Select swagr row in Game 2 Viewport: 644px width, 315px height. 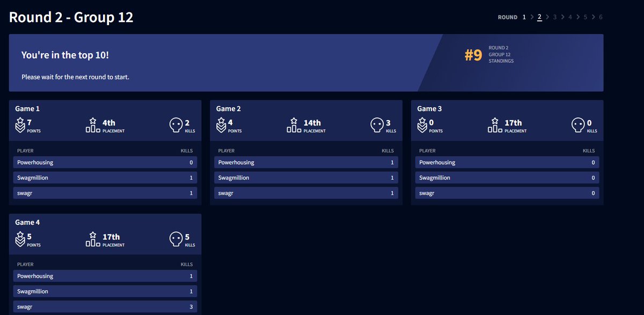click(306, 193)
